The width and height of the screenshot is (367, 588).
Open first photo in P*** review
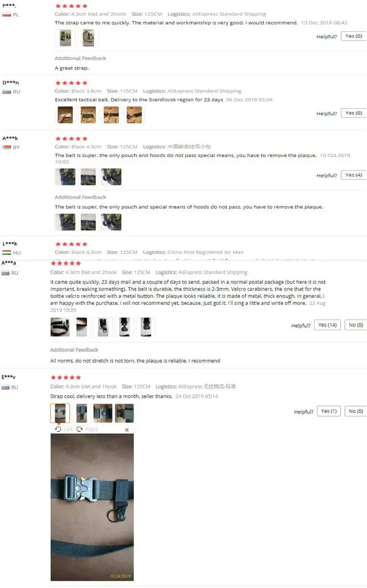tap(65, 38)
